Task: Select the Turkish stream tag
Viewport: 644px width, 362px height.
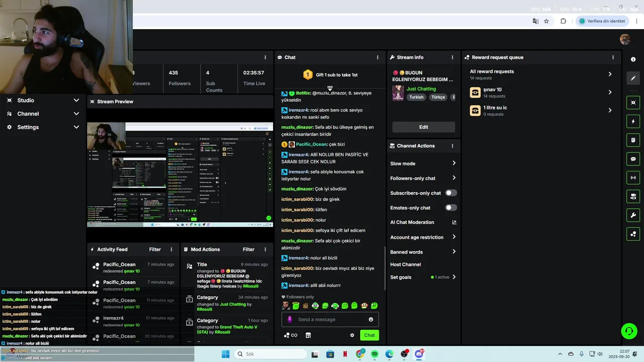Action: [416, 97]
